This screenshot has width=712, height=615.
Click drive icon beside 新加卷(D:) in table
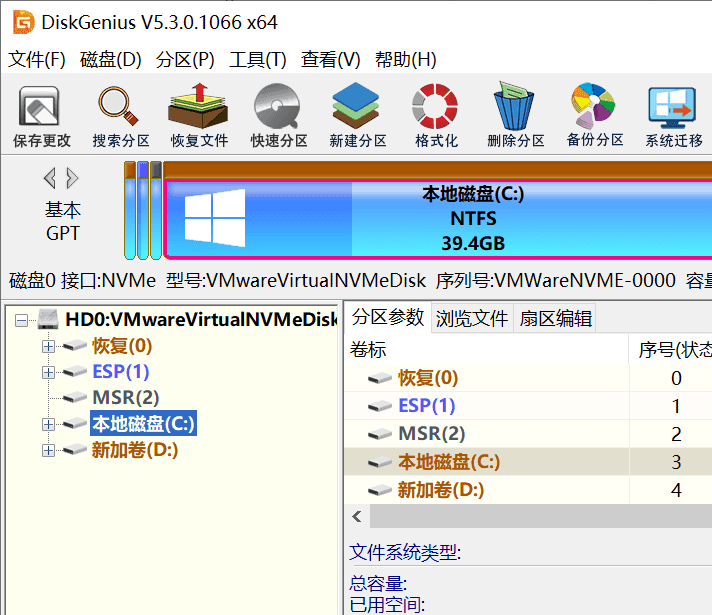click(380, 490)
